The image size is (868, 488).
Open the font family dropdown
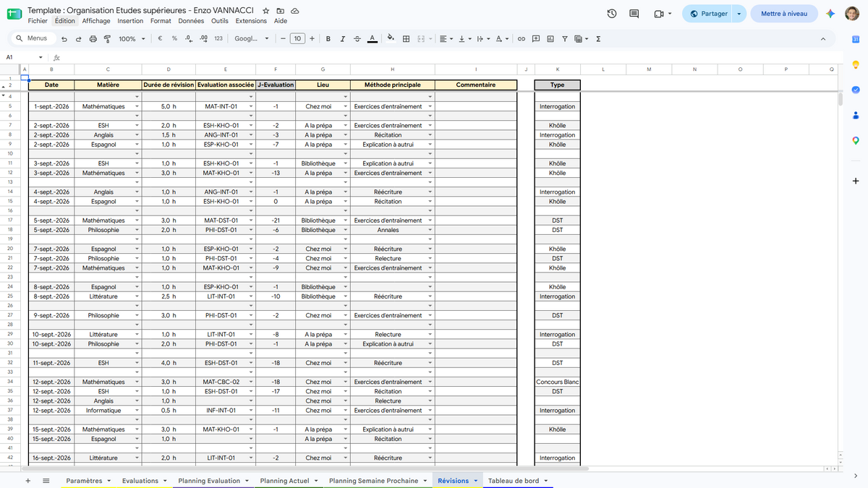pos(252,39)
